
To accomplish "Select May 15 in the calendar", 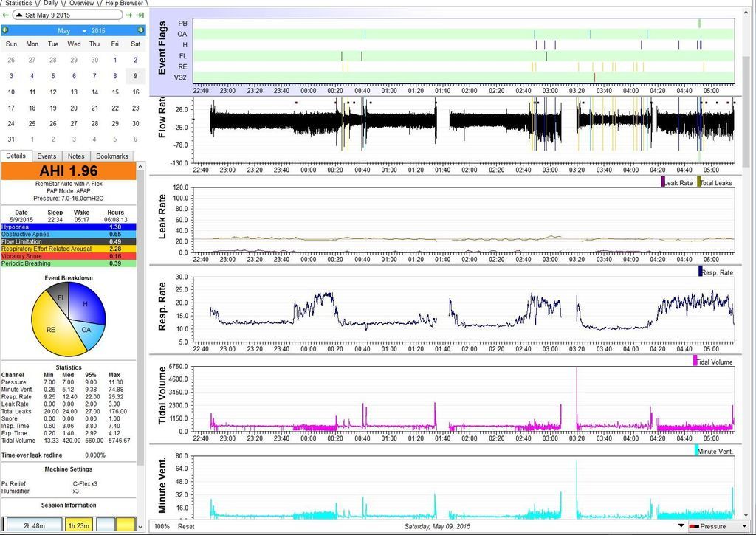I will [x=114, y=92].
